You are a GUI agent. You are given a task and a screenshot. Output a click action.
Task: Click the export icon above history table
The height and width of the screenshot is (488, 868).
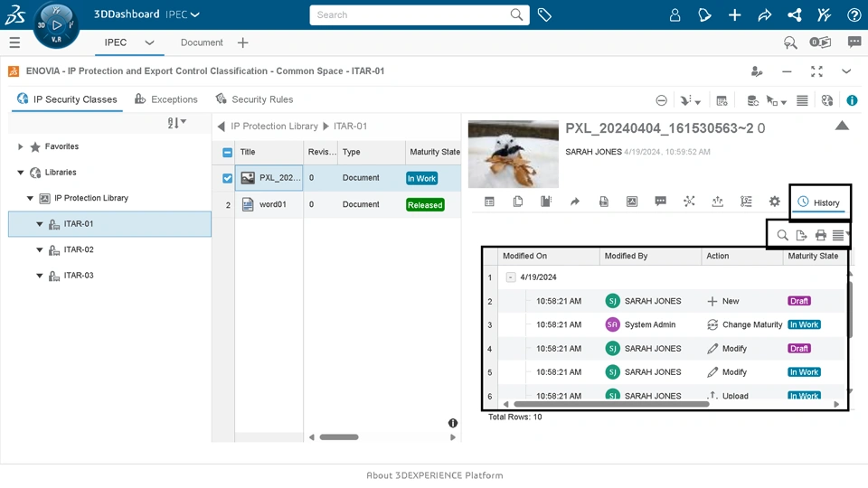tap(801, 235)
